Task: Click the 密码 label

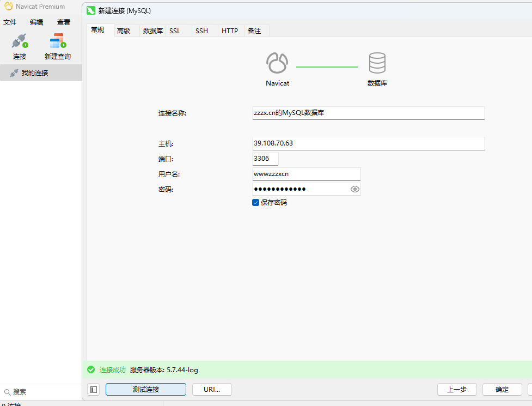Action: pyautogui.click(x=166, y=190)
